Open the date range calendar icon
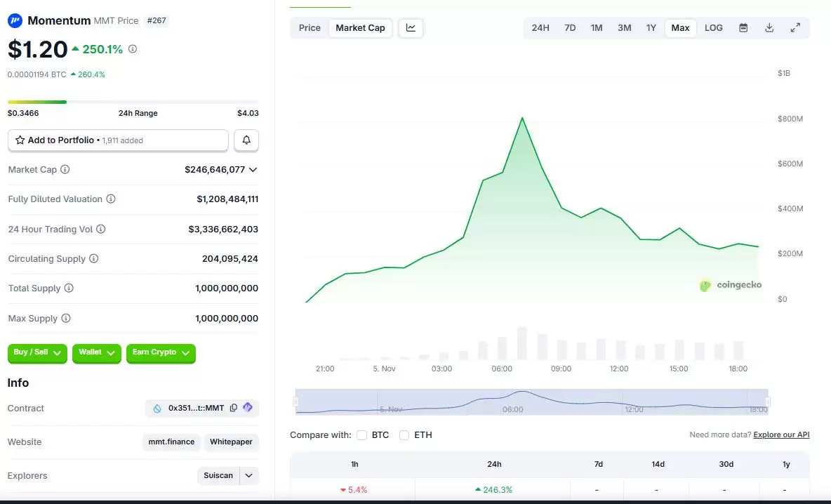The height and width of the screenshot is (504, 831). click(x=743, y=27)
